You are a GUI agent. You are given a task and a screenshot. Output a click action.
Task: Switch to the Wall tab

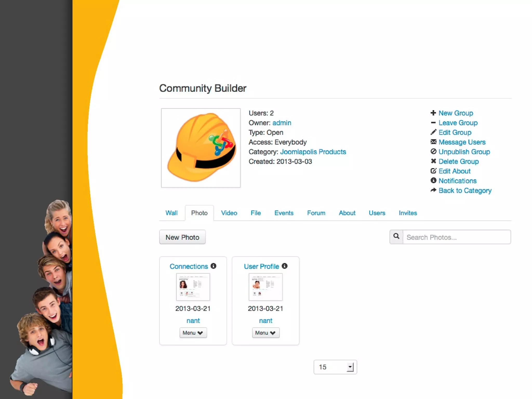[x=171, y=213]
